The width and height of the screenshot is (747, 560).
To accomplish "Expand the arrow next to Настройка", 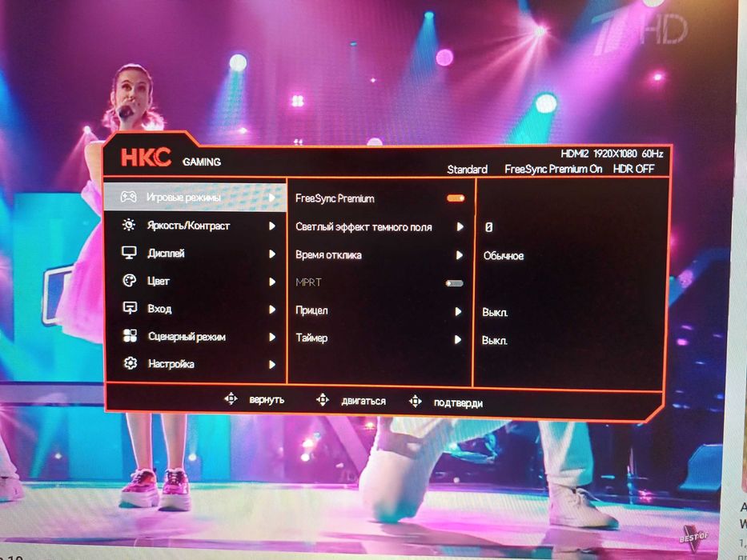I will click(272, 365).
